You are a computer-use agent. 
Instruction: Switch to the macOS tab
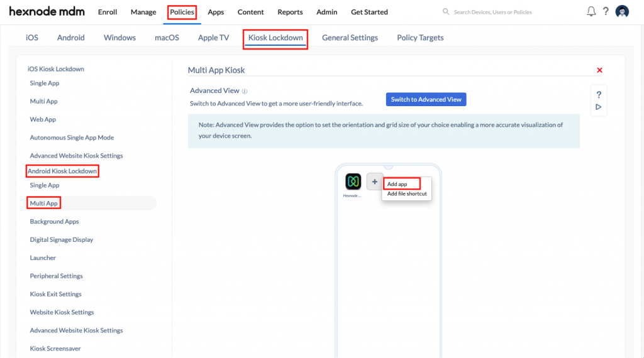(x=167, y=37)
